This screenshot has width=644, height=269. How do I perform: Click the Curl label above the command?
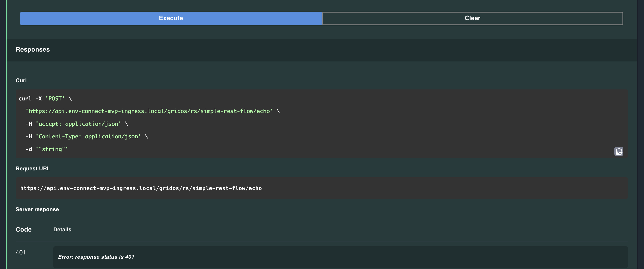coord(21,80)
